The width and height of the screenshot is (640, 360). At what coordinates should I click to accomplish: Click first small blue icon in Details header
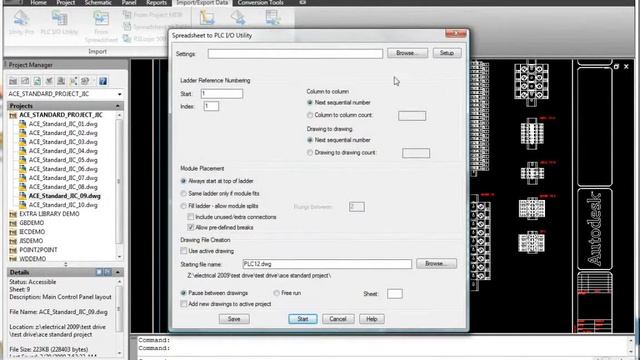(99, 272)
